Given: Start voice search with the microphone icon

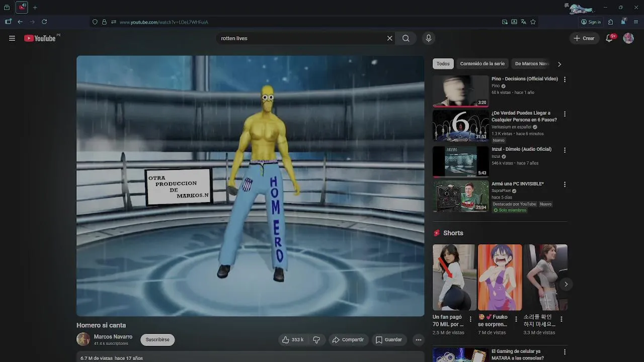Looking at the screenshot, I should click(x=429, y=38).
